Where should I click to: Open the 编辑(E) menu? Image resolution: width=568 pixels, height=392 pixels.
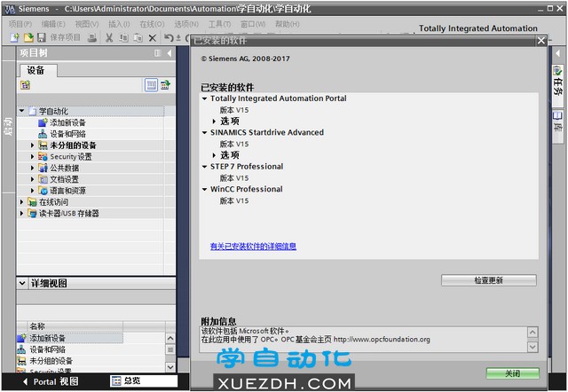(53, 24)
